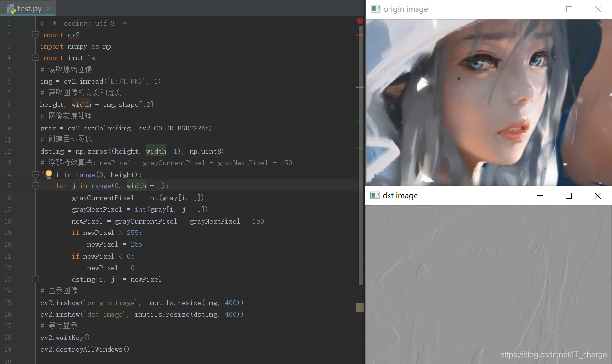Viewport: 612px width, 364px height.
Task: Click line number 6 in the gutter
Action: pos(9,81)
